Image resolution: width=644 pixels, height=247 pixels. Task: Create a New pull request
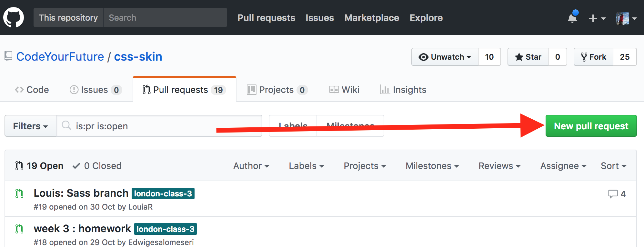[x=591, y=126]
